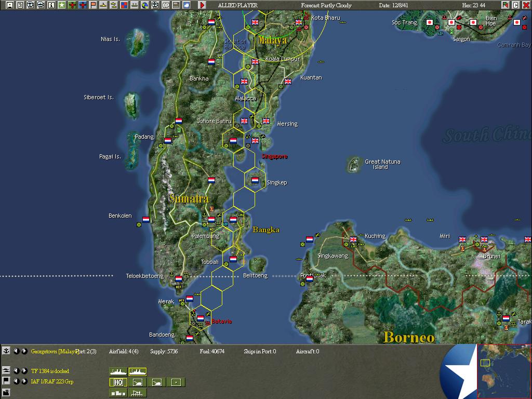Click the black flag icon left of IAF 1/RAF 223 Grp
The image size is (532, 399).
6,381
